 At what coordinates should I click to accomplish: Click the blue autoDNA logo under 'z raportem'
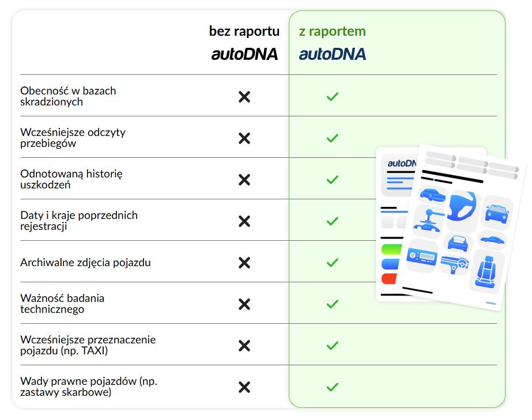pyautogui.click(x=333, y=54)
